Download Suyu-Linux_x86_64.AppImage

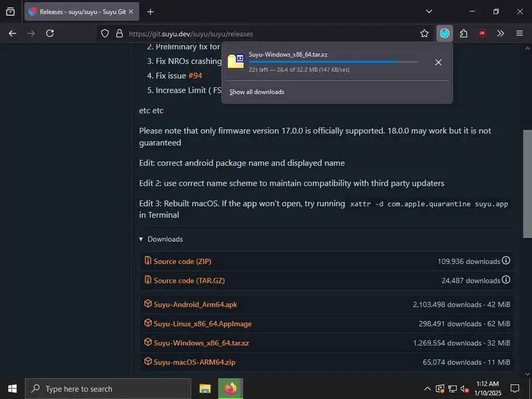click(203, 324)
